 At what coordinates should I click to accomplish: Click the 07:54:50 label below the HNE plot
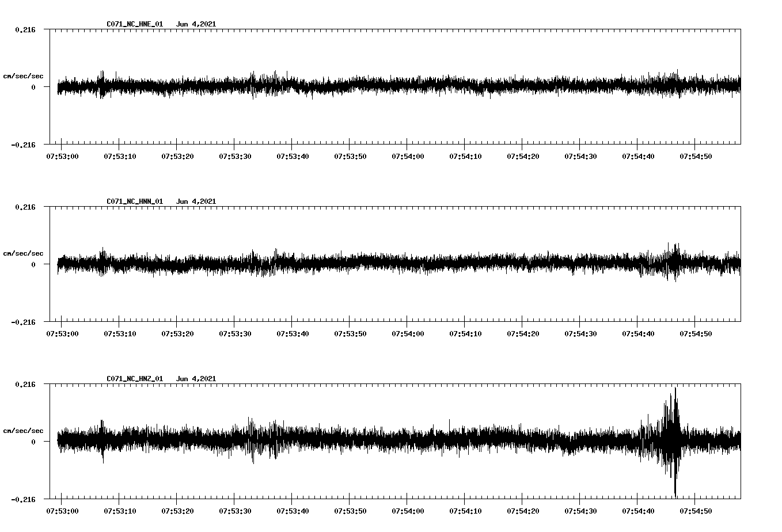click(696, 156)
